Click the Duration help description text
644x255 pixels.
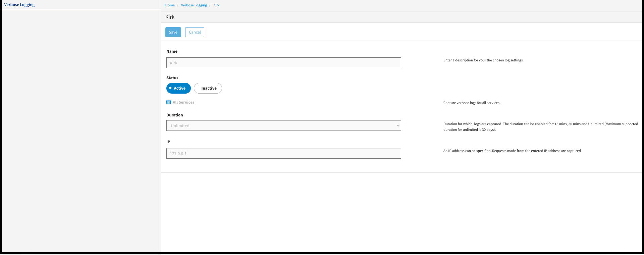(540, 127)
